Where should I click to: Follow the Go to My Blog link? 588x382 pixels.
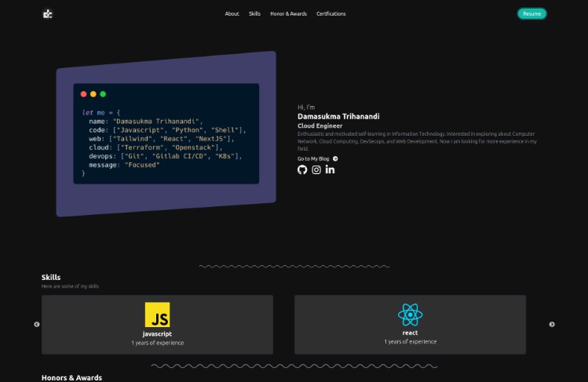313,158
